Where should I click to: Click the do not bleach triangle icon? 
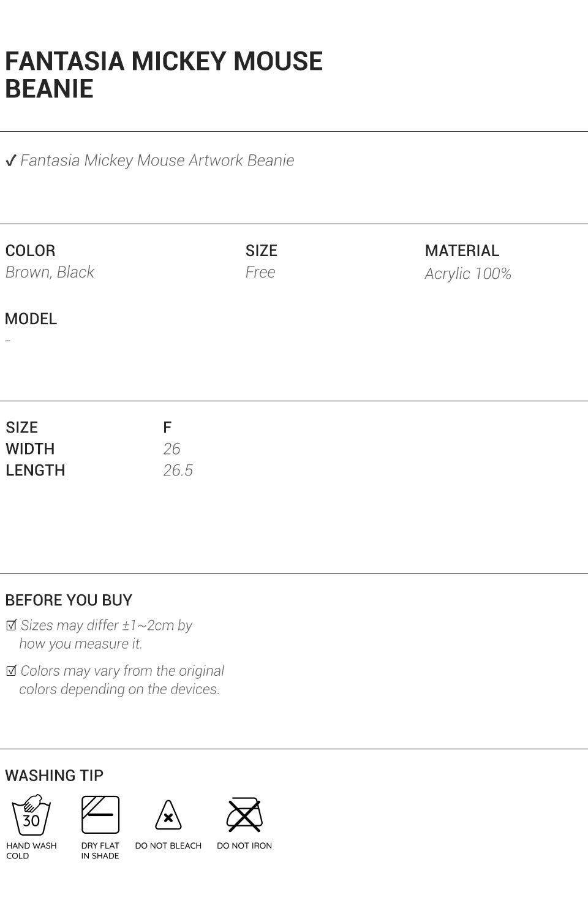(x=168, y=816)
